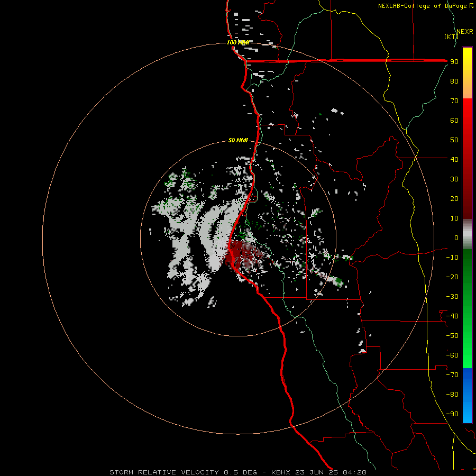Click the 0 knots scale label
This screenshot has height=476, width=476.
456,237
